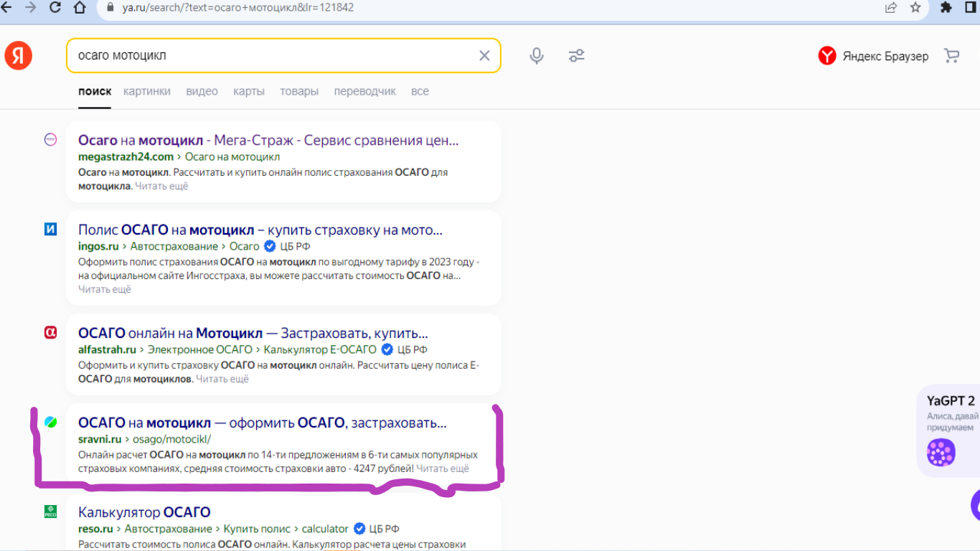Open Калькулятор ОСАГО result title

point(144,512)
